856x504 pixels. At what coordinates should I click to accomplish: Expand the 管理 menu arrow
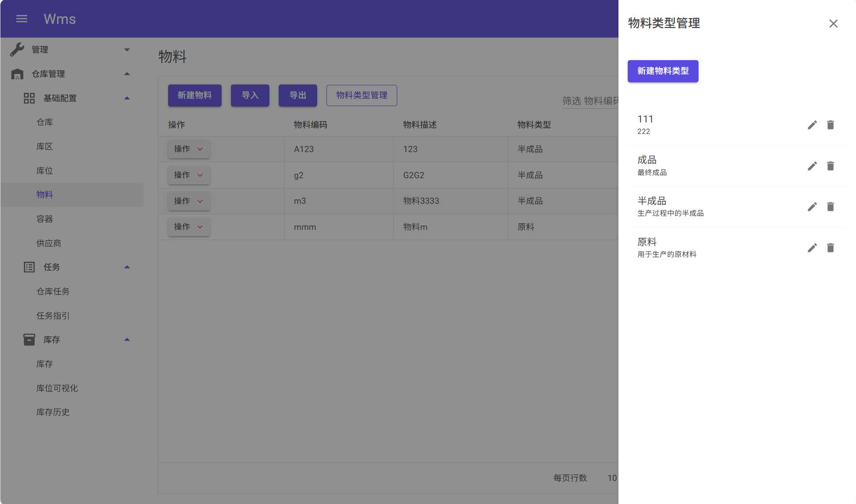pyautogui.click(x=127, y=50)
